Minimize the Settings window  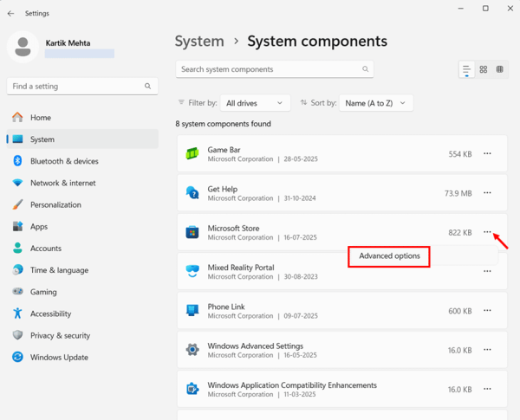461,9
